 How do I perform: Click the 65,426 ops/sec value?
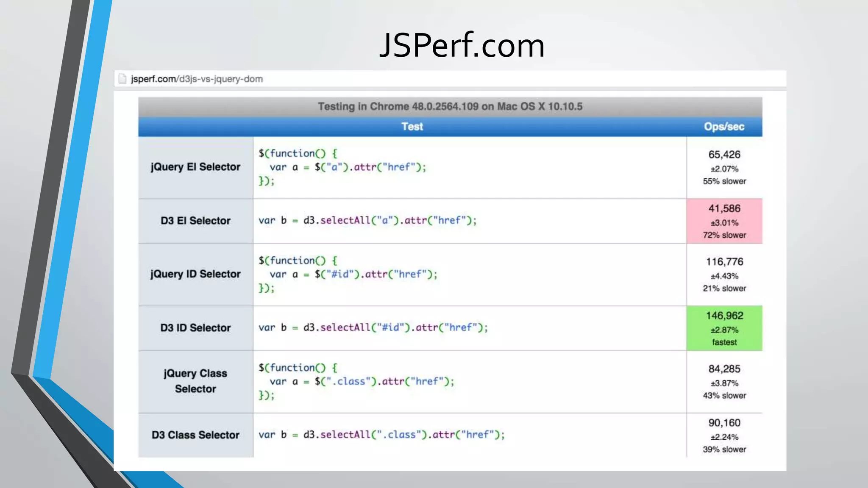[x=724, y=155]
